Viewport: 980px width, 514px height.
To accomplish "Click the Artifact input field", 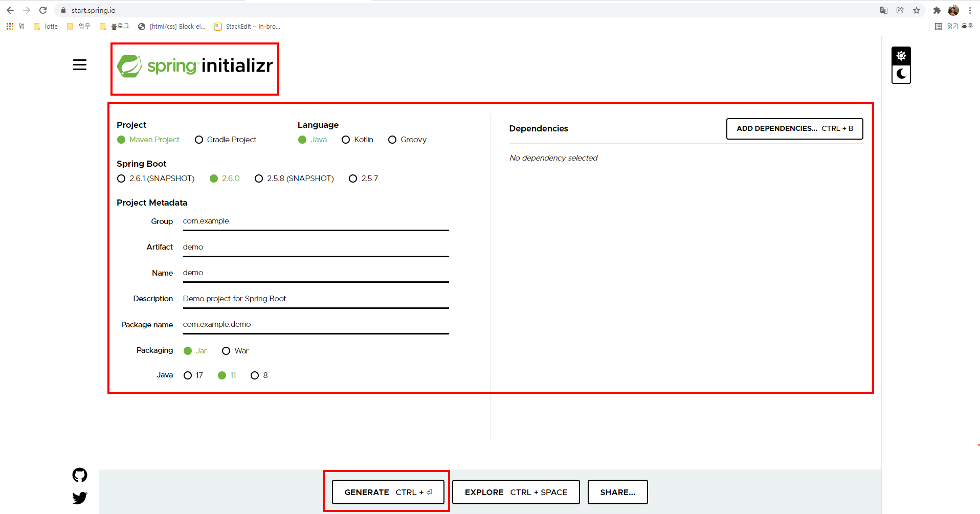I will coord(316,248).
